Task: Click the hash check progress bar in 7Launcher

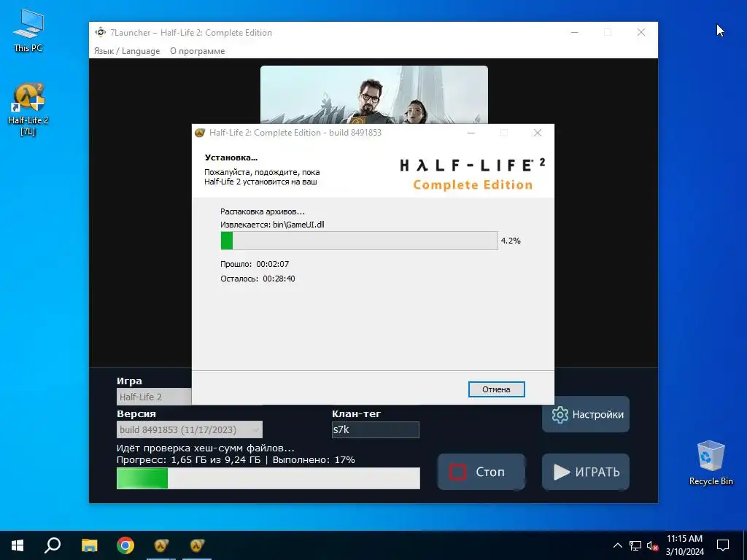Action: [x=268, y=478]
